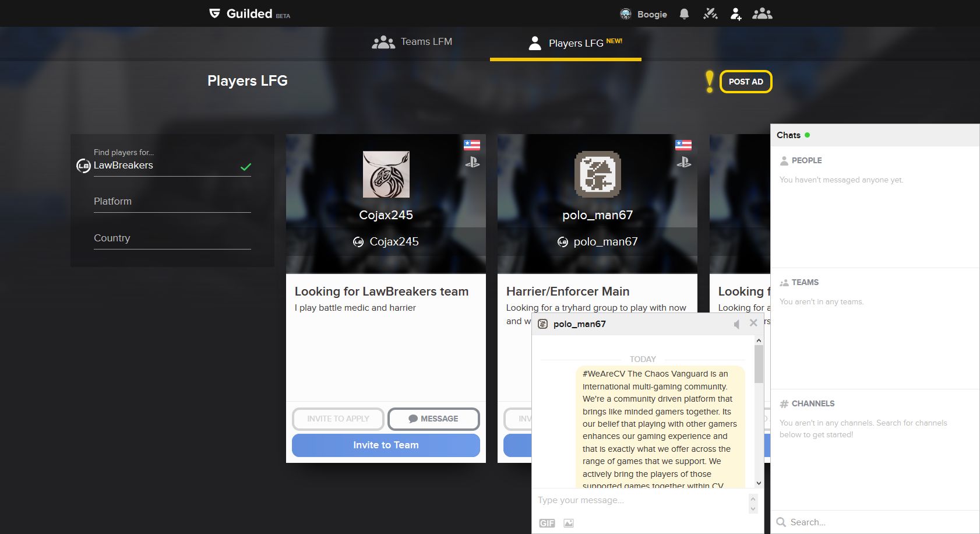Open the 'Looking for LawBreakers team' ad title
Image resolution: width=980 pixels, height=534 pixels.
coord(382,291)
